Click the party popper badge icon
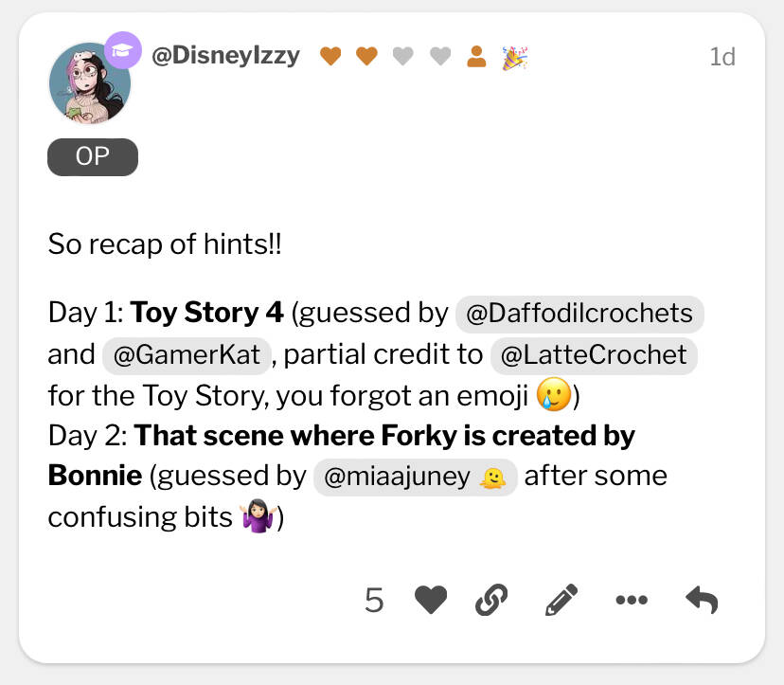This screenshot has height=685, width=784. (x=514, y=58)
